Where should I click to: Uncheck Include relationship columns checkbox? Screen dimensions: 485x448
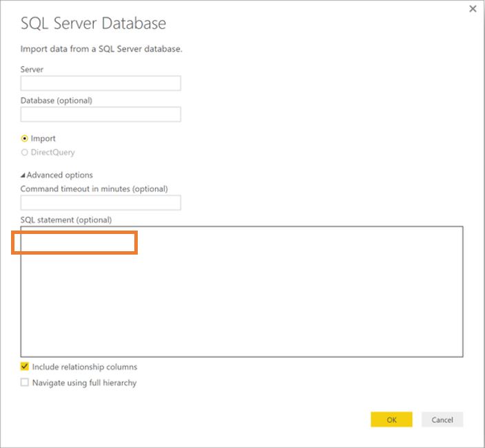point(24,366)
